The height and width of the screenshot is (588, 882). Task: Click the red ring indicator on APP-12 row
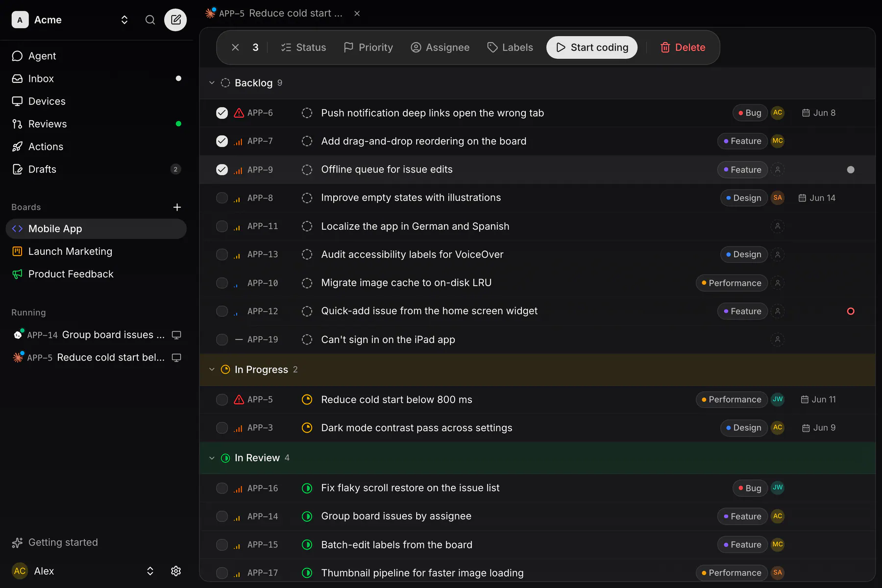point(851,311)
